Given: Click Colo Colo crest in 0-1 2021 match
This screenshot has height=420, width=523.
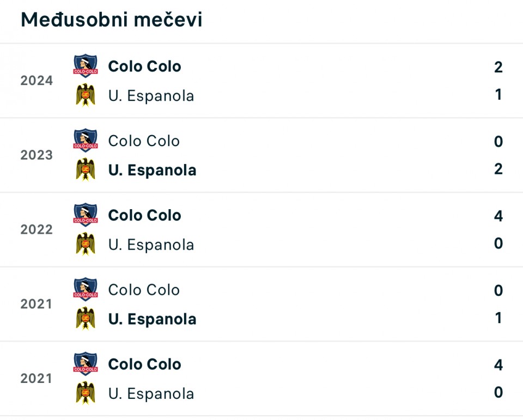Looking at the screenshot, I should coord(86,289).
